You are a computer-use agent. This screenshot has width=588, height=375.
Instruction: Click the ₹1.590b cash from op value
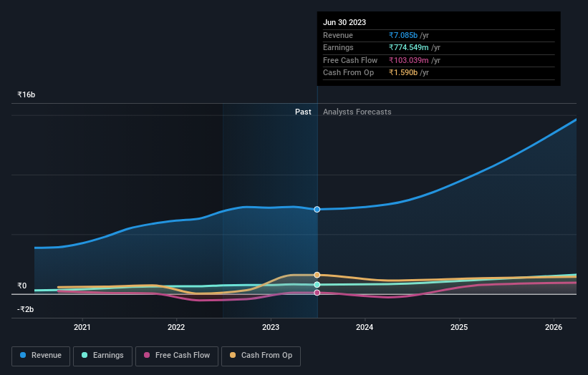tap(403, 73)
